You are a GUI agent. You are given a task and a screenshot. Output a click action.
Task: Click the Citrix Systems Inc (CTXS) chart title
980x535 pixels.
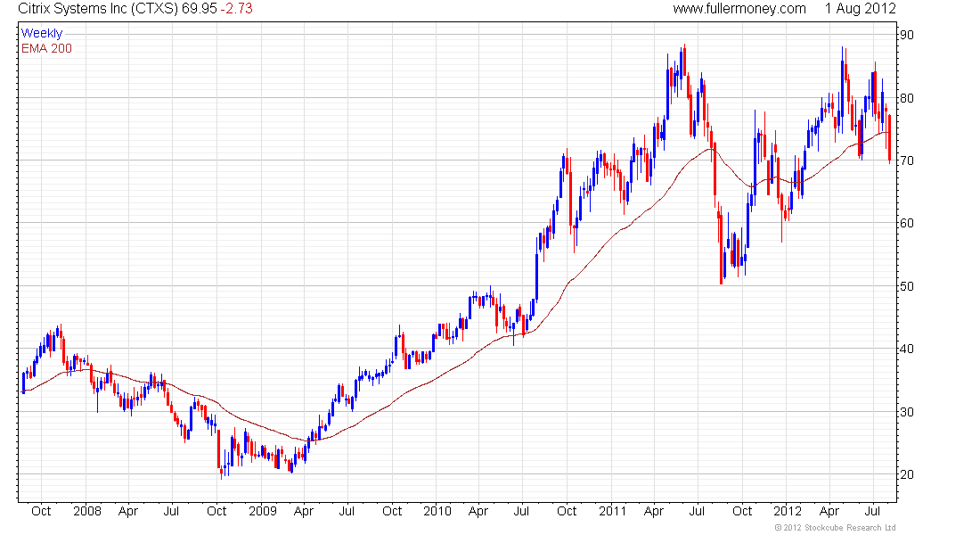point(98,9)
